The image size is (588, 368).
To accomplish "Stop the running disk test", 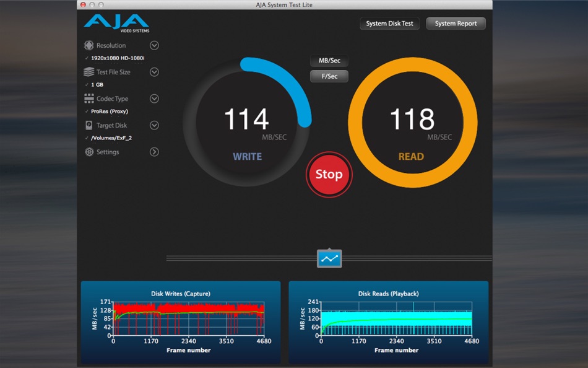I will coord(329,174).
